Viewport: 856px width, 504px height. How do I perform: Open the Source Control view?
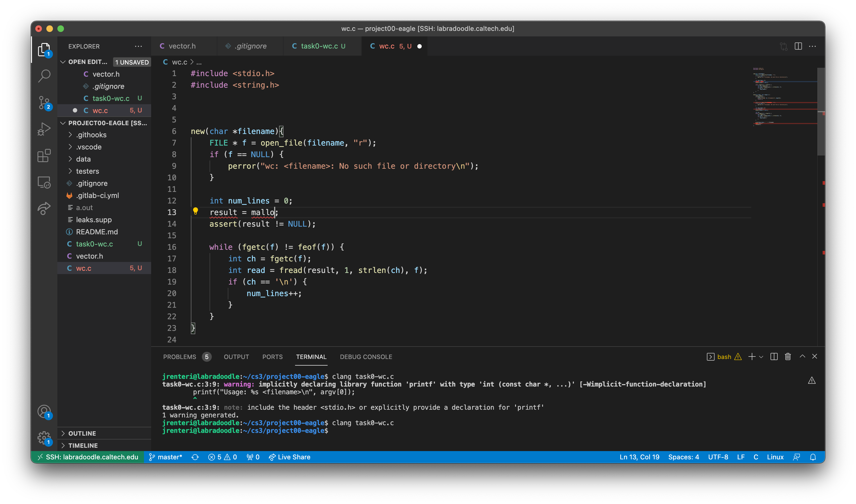point(44,102)
